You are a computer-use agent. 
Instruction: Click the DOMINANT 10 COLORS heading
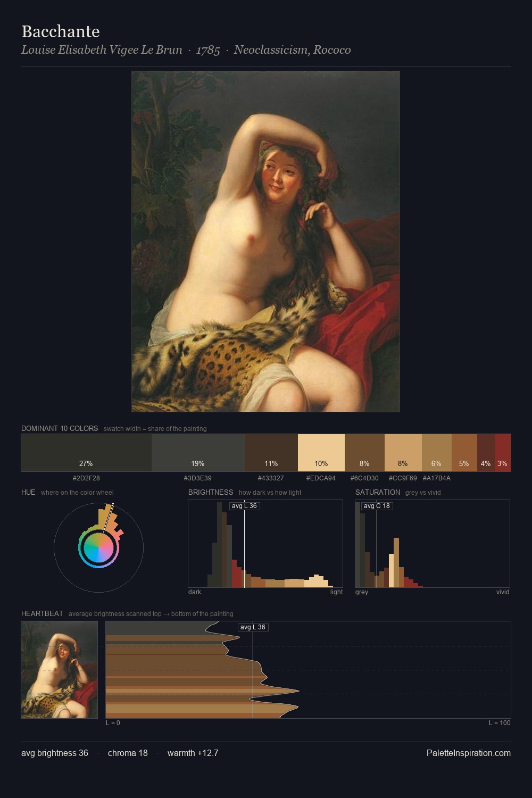coord(60,428)
